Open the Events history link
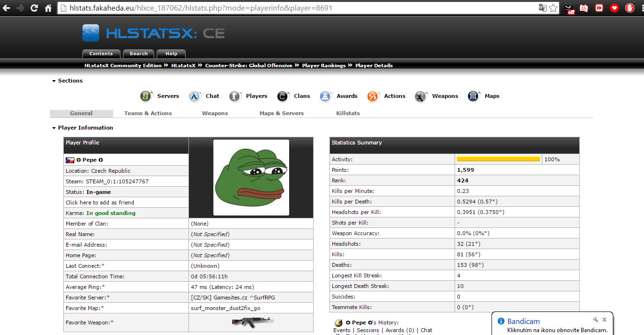Screen dimensions: 644x335 click(x=342, y=330)
